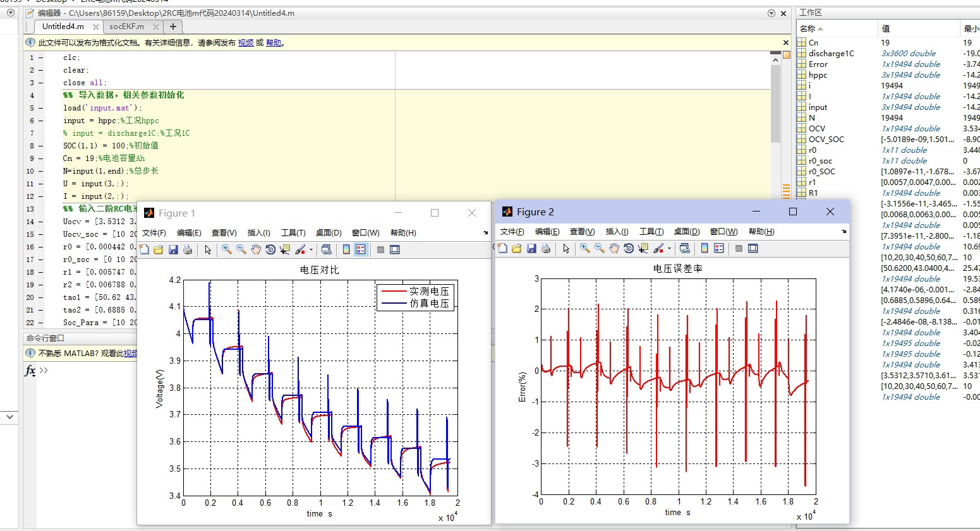
Task: Open 工具(T) menu in Figure 2
Action: [x=651, y=232]
